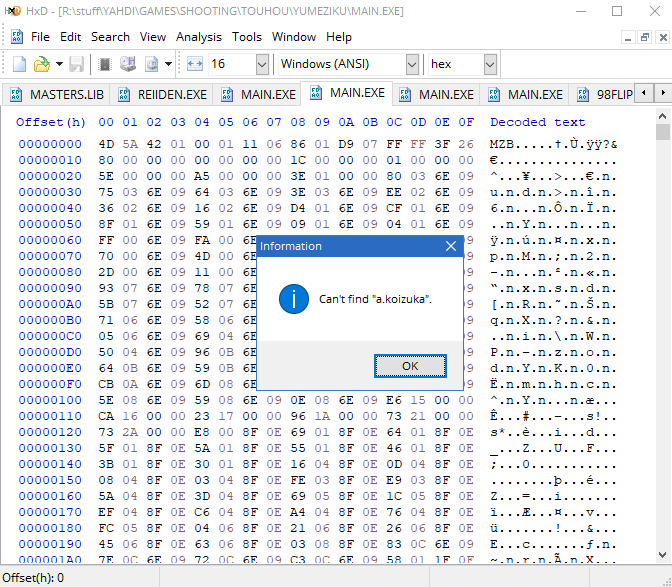This screenshot has height=587, width=672.
Task: Click the Can't find "a.koizuka" message
Action: pyautogui.click(x=375, y=299)
